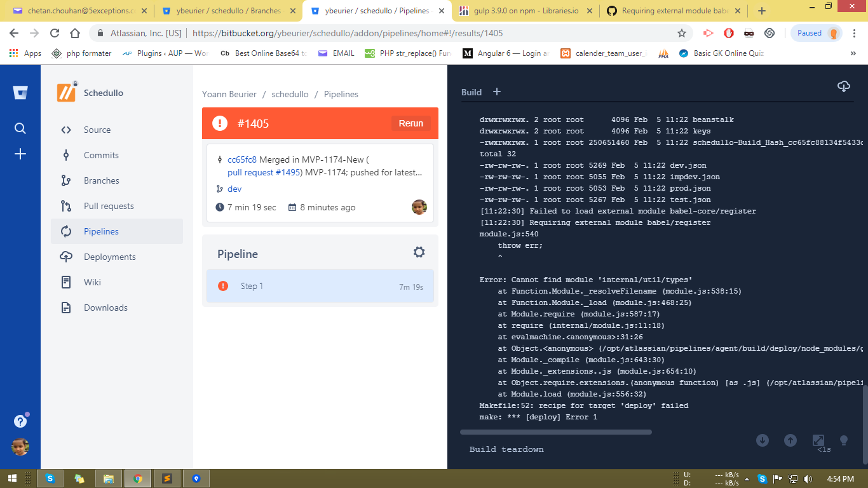Show more bookmarks chevron
The height and width of the screenshot is (488, 868).
[x=853, y=53]
